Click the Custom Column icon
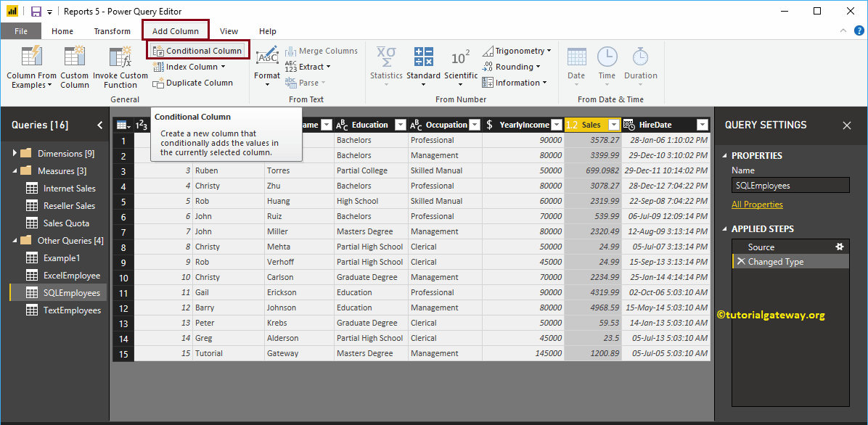Screen dimensions: 868x425 (x=74, y=57)
